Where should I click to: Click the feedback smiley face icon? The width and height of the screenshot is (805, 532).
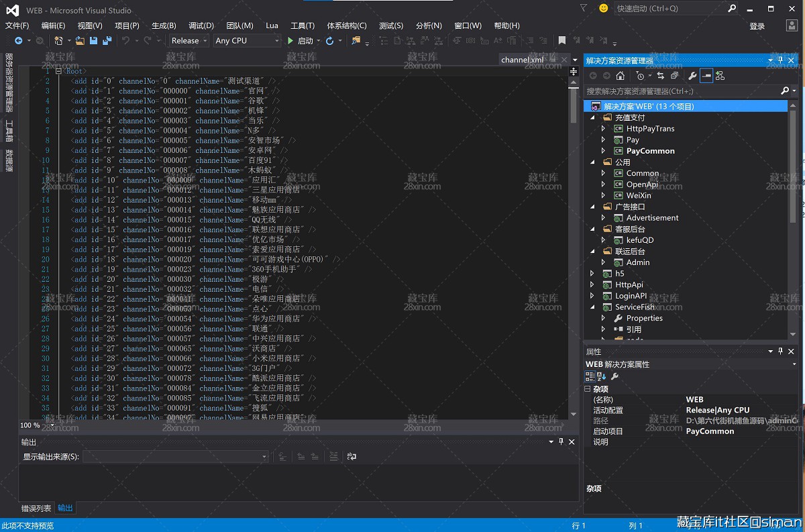coord(604,8)
